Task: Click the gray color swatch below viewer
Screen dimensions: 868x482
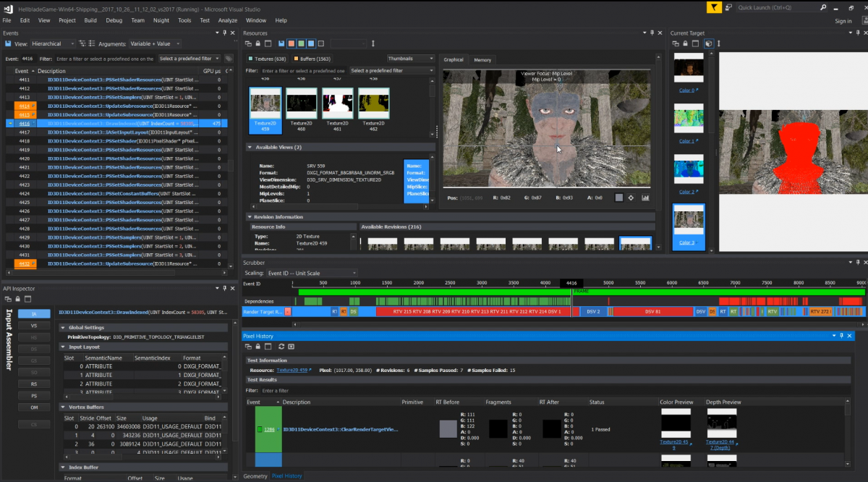Action: click(618, 198)
